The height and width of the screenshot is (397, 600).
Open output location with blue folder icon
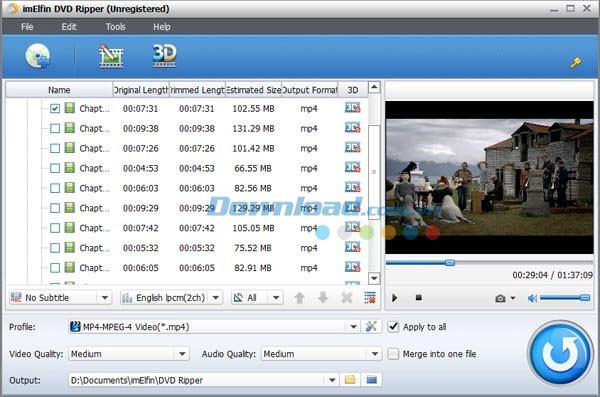click(x=372, y=380)
